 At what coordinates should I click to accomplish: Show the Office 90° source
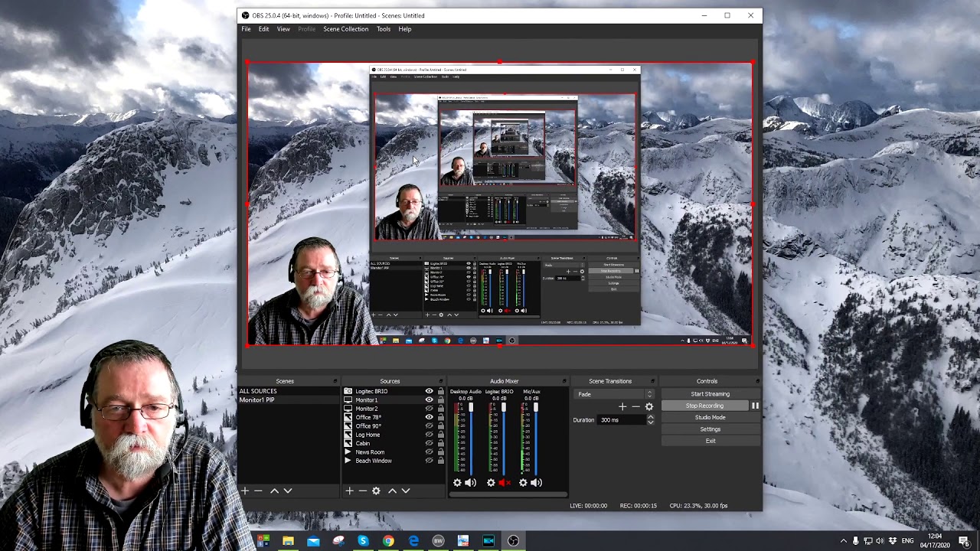[x=429, y=425]
